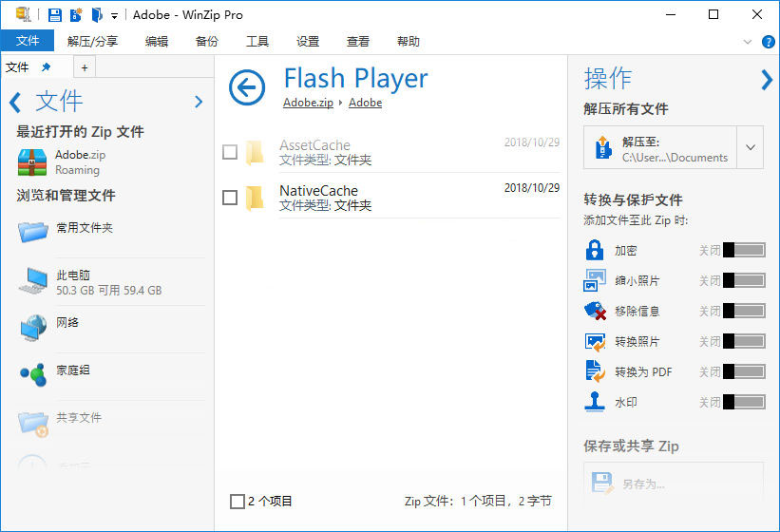Viewport: 780px width, 532px height.
Task: Click the NativeCache folder icon
Action: [255, 198]
